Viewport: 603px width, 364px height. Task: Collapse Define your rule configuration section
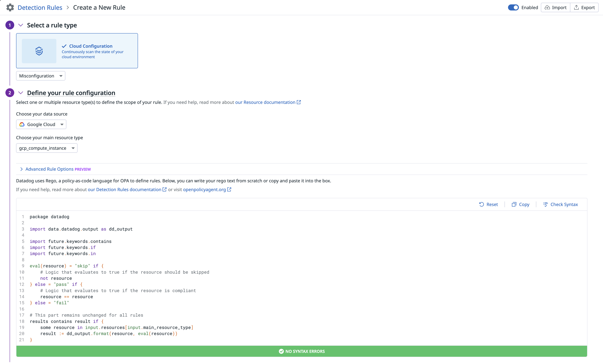20,93
